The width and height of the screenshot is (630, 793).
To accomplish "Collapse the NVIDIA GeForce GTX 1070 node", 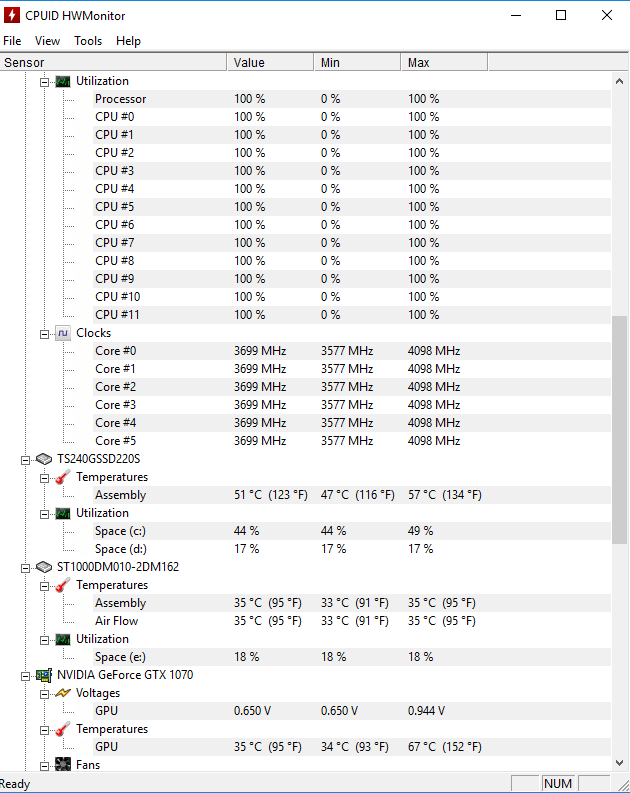I will pyautogui.click(x=26, y=675).
